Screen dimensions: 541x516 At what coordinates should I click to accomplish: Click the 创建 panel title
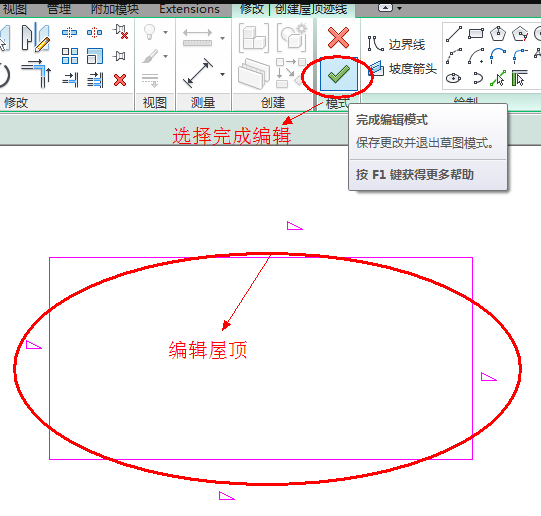coord(273,102)
